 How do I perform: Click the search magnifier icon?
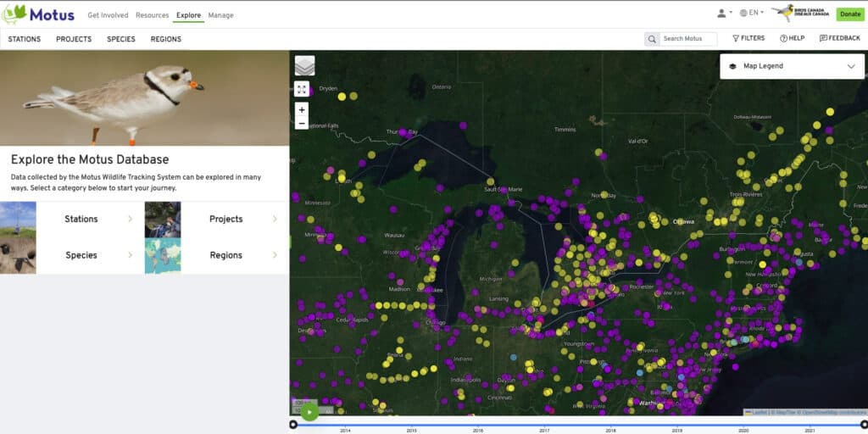pos(651,39)
